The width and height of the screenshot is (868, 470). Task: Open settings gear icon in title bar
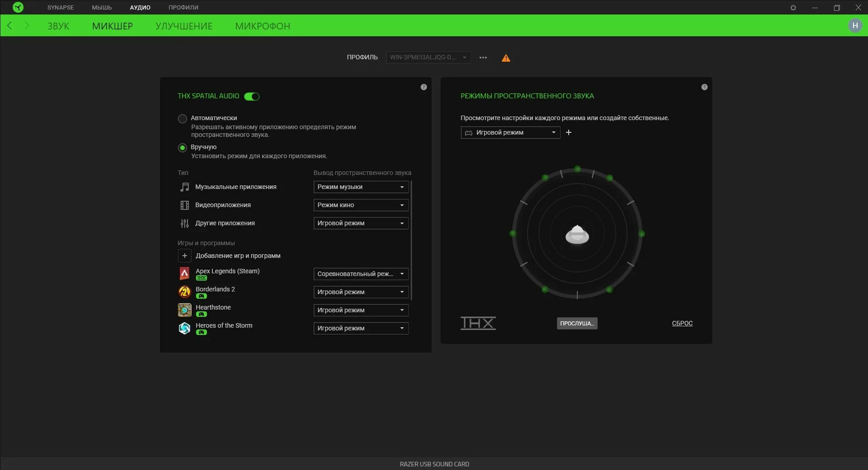click(793, 8)
